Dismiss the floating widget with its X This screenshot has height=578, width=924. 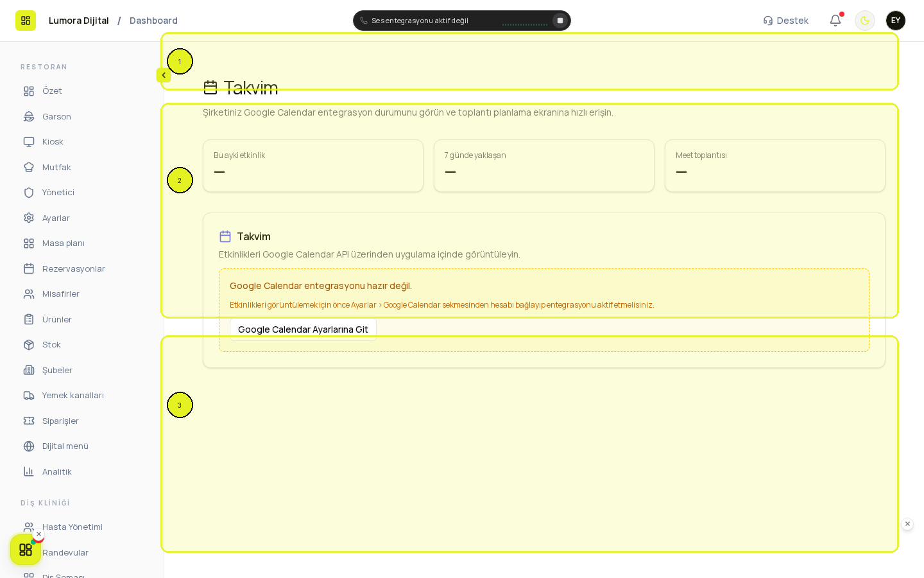(38, 534)
